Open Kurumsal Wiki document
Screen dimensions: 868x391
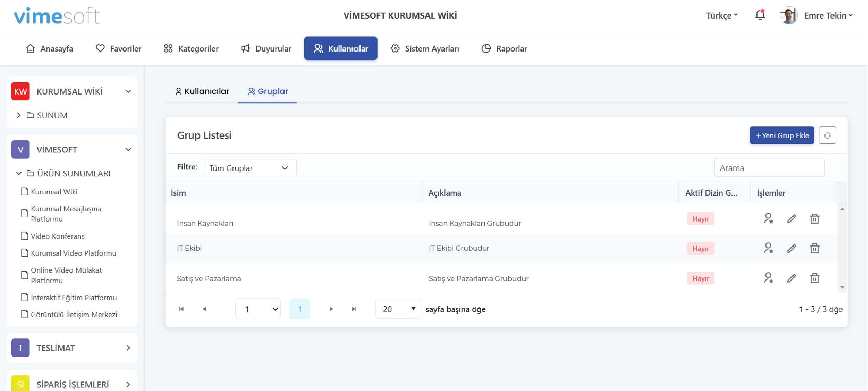(54, 192)
